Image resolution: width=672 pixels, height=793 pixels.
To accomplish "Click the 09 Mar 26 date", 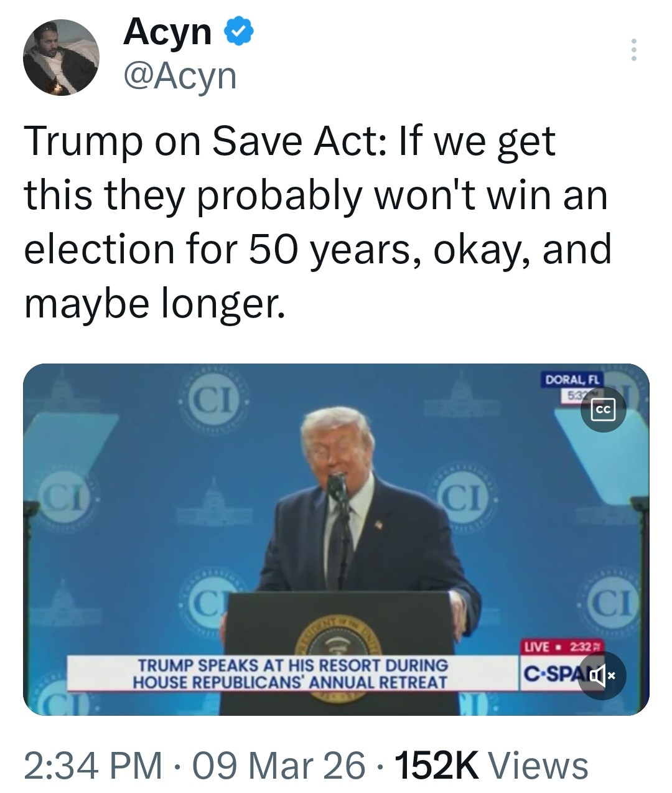I will click(x=279, y=765).
